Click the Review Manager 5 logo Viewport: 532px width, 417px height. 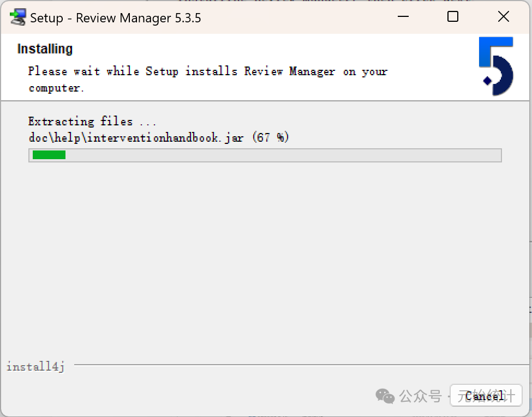tap(496, 66)
